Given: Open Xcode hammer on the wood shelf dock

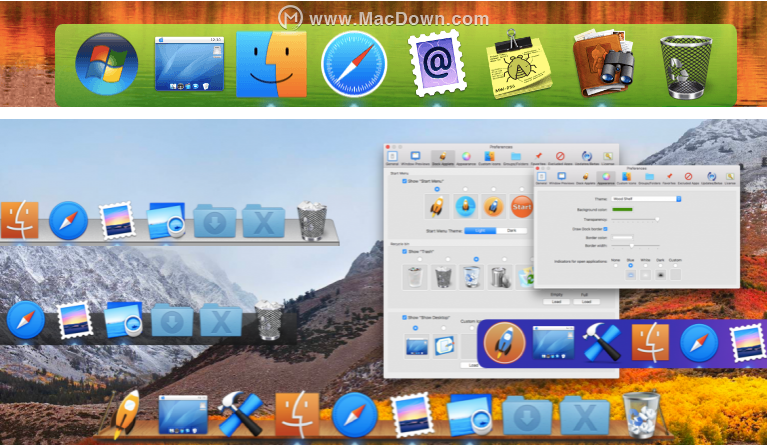Looking at the screenshot, I should [240, 414].
